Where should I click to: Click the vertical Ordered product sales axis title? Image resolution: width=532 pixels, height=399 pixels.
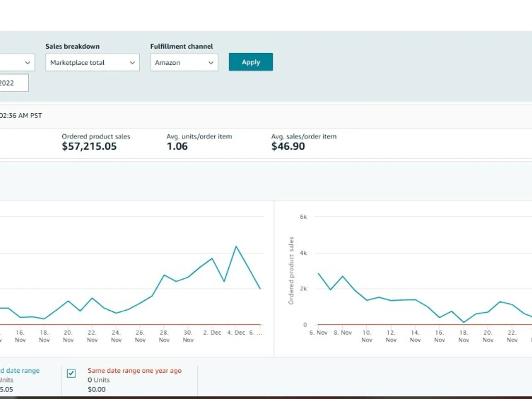(x=291, y=271)
